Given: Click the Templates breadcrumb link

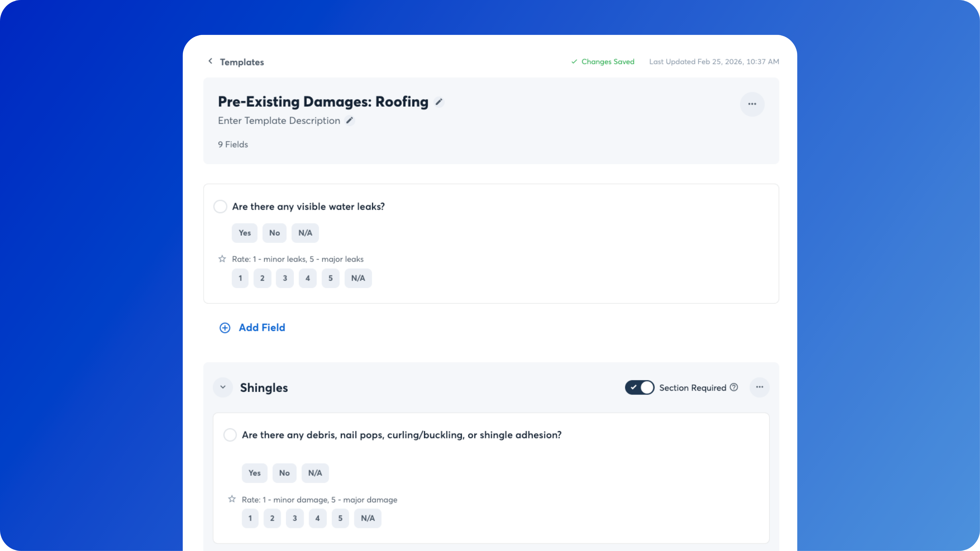Looking at the screenshot, I should click(x=242, y=62).
